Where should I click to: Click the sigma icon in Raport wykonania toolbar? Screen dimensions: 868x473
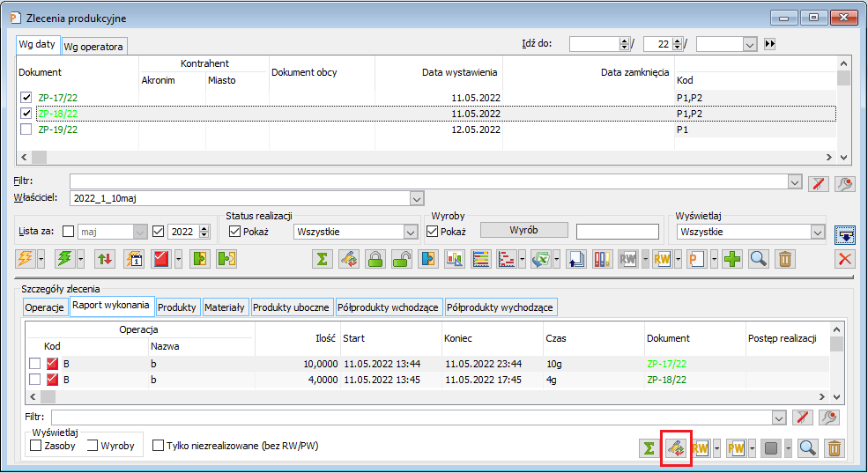click(x=649, y=448)
